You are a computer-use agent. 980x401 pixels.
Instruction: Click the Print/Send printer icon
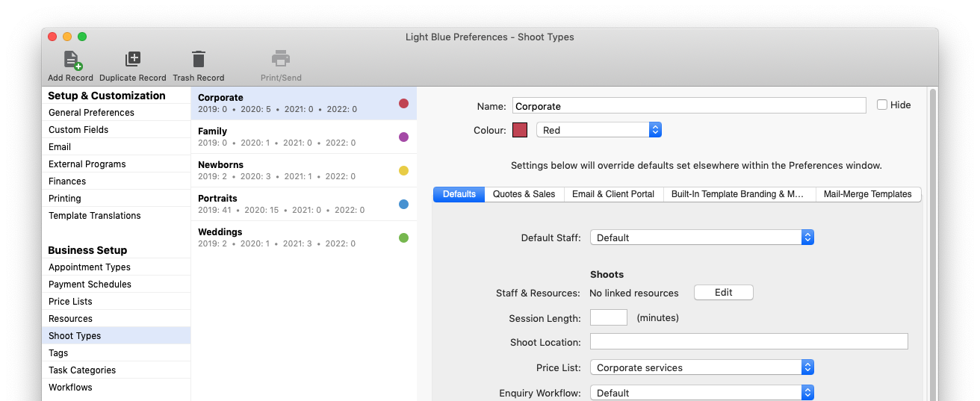(x=281, y=60)
